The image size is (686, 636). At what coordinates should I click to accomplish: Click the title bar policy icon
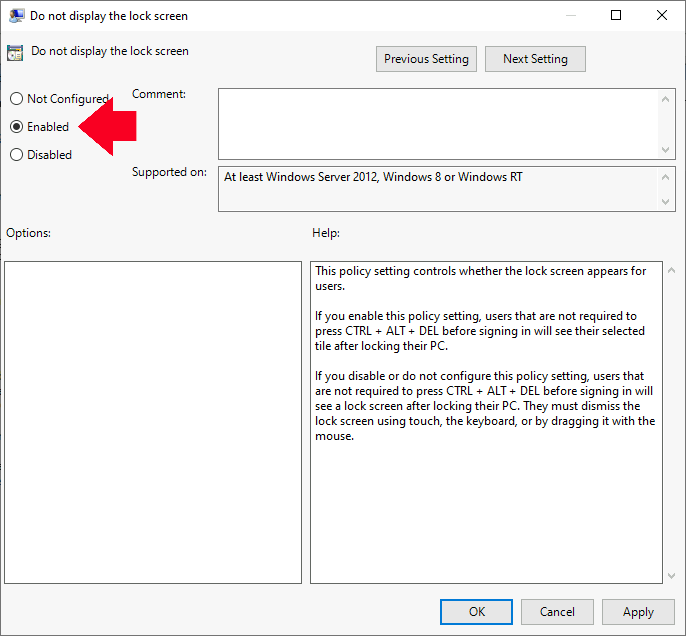[x=17, y=16]
